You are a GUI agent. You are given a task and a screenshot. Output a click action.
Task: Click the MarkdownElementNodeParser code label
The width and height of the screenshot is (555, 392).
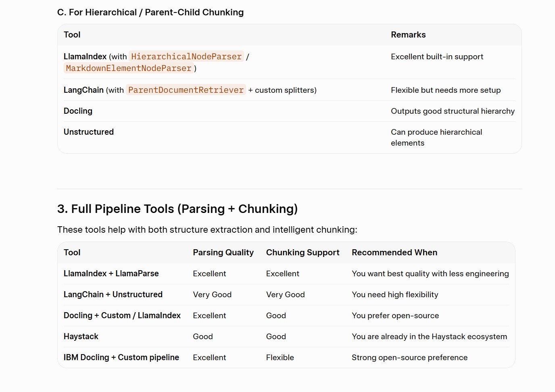(129, 68)
